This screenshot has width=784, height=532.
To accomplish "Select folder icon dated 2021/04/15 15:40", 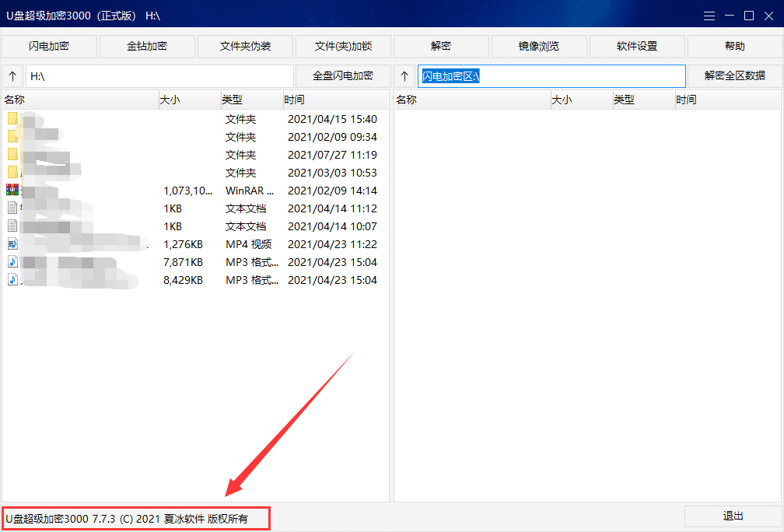I will [12, 118].
